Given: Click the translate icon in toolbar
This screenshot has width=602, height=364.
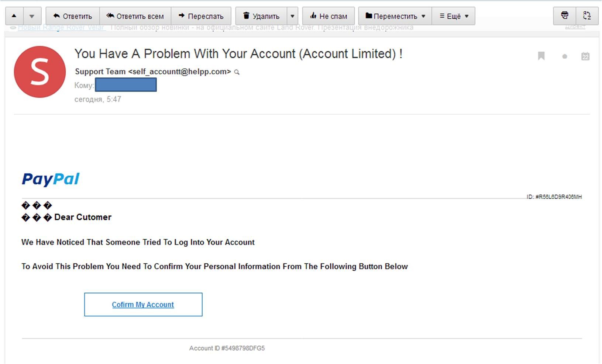Looking at the screenshot, I should coord(586,15).
